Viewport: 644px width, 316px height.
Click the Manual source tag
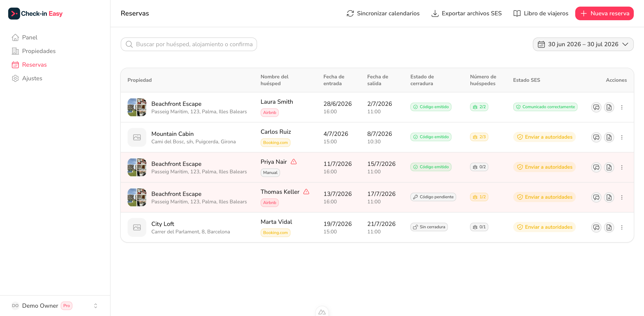[x=270, y=172]
